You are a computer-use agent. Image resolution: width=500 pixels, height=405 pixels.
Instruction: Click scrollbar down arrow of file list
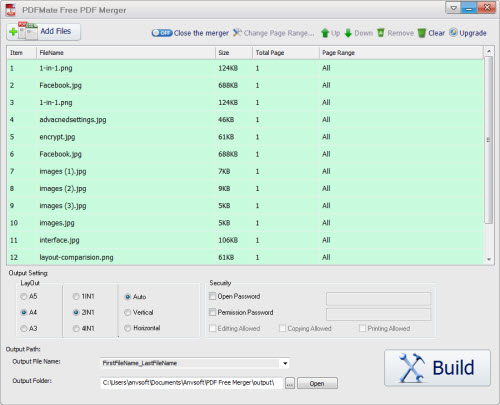point(489,259)
